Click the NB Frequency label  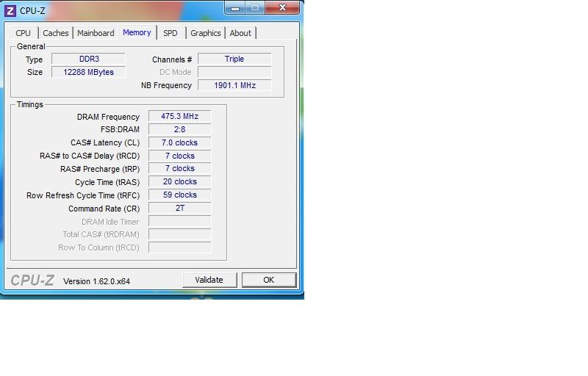point(166,85)
